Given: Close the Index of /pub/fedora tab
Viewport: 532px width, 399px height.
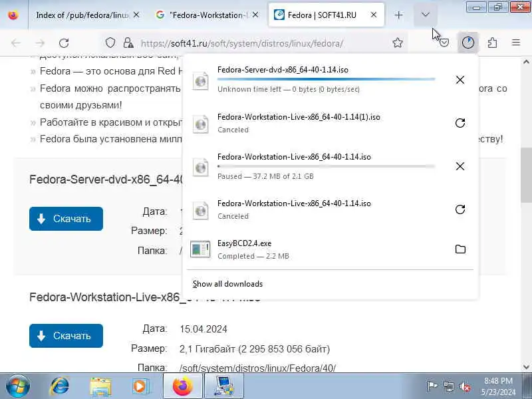Looking at the screenshot, I should pyautogui.click(x=136, y=15).
